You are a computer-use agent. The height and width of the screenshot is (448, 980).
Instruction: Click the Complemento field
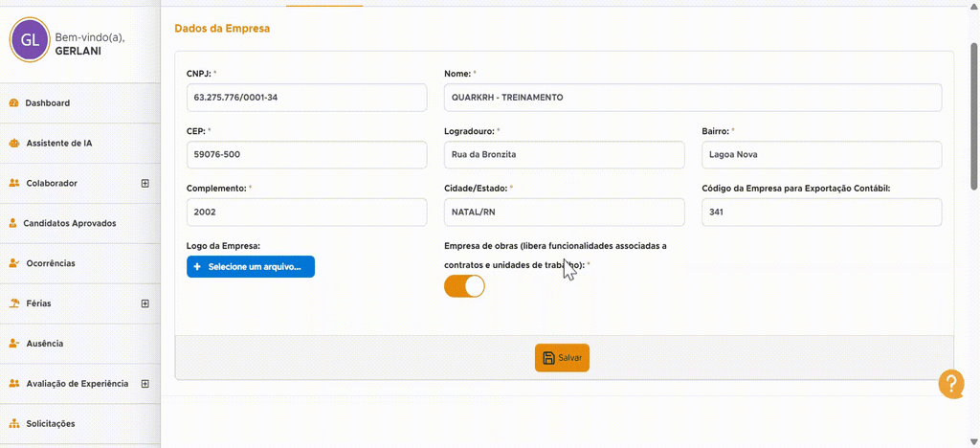pyautogui.click(x=307, y=213)
